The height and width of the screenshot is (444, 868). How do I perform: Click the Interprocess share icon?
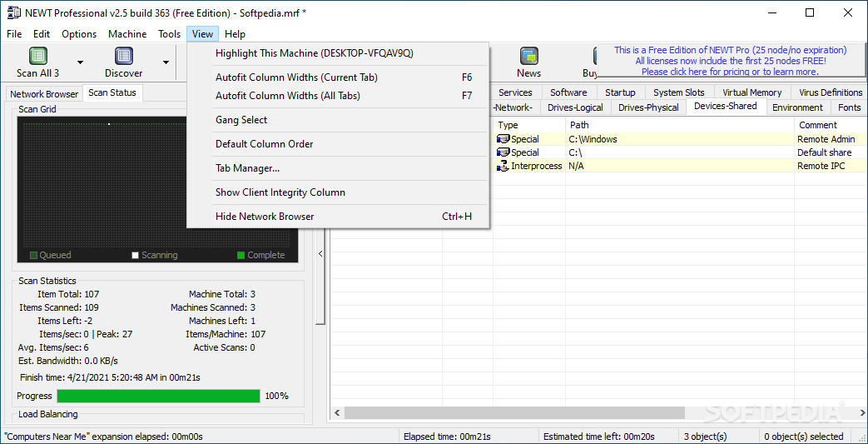503,166
